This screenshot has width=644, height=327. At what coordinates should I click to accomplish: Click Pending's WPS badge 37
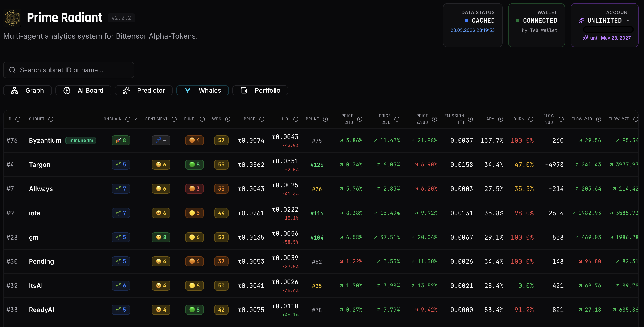point(221,261)
